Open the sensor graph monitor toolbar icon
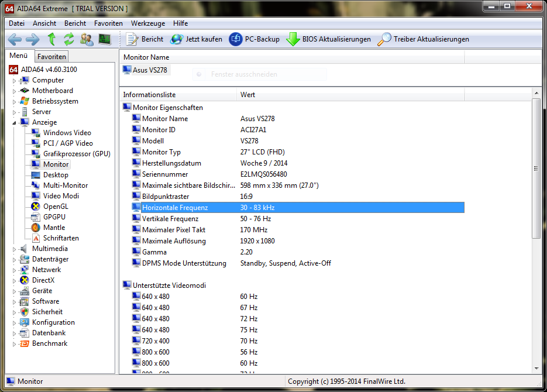547x392 pixels. coord(105,39)
